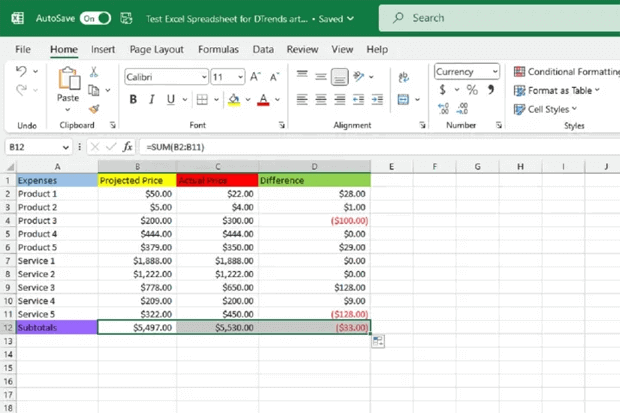This screenshot has width=620, height=413.
Task: Click the Percent Style icon
Action: tap(471, 90)
